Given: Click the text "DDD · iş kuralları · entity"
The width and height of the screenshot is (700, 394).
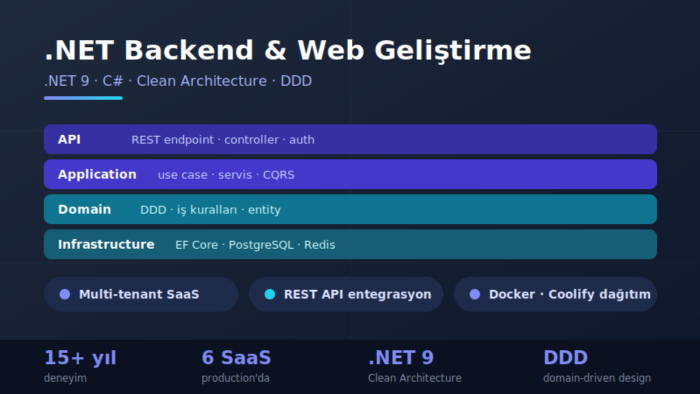Looking at the screenshot, I should pyautogui.click(x=210, y=210).
